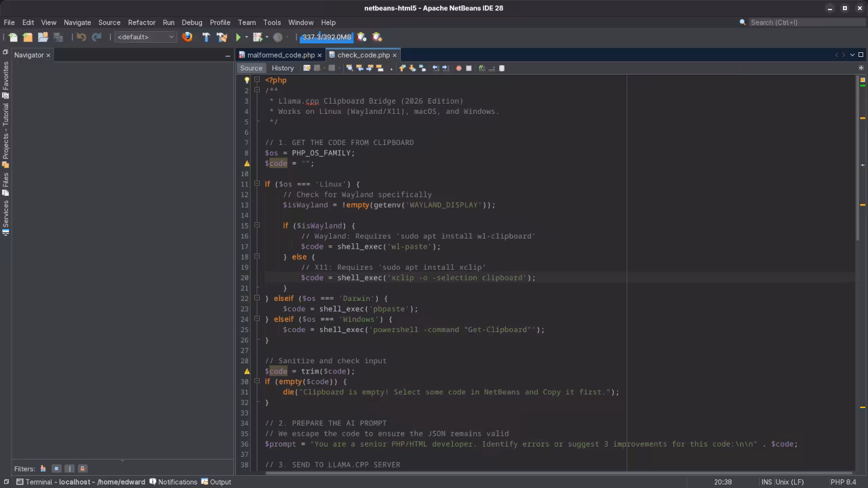Switch to the History view
The width and height of the screenshot is (868, 488).
pyautogui.click(x=282, y=68)
